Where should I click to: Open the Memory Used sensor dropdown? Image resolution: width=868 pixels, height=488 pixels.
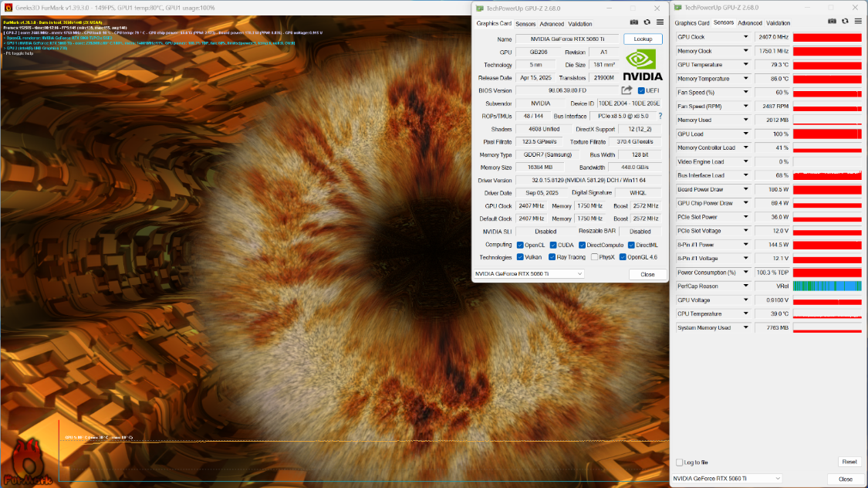click(x=745, y=120)
